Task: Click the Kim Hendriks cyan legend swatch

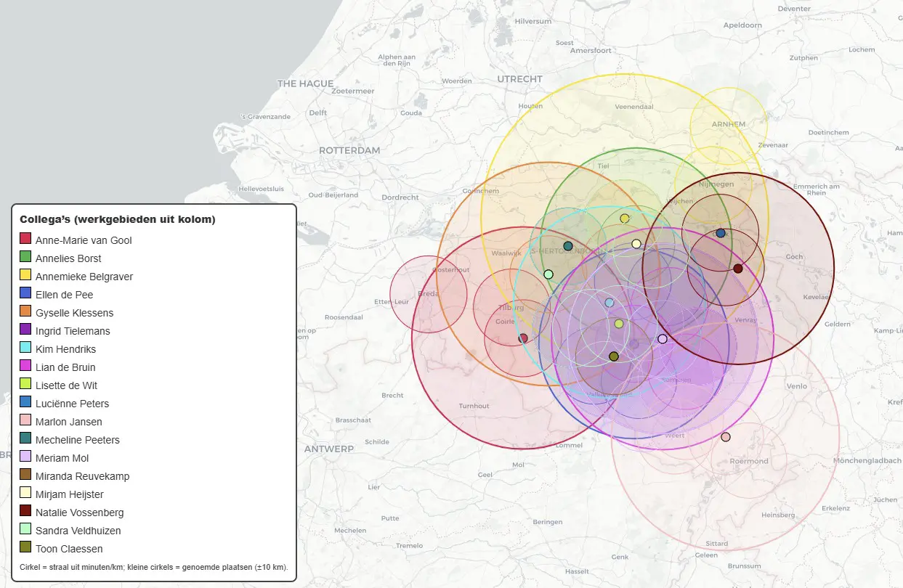Action: click(x=25, y=348)
